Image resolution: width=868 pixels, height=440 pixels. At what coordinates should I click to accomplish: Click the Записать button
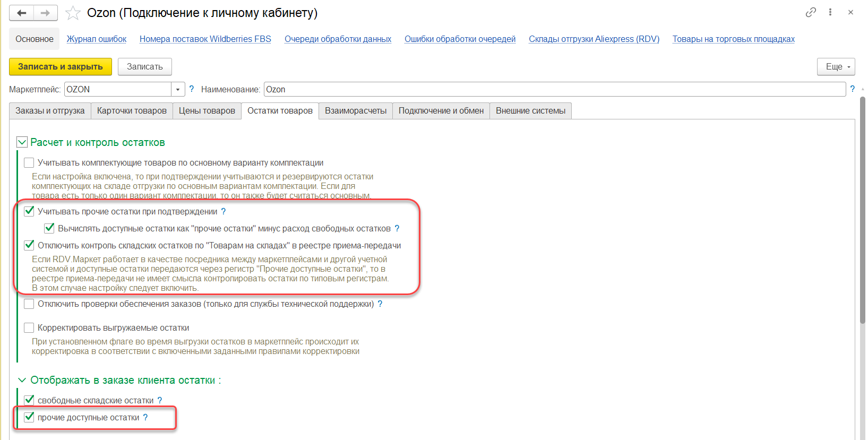tap(145, 66)
